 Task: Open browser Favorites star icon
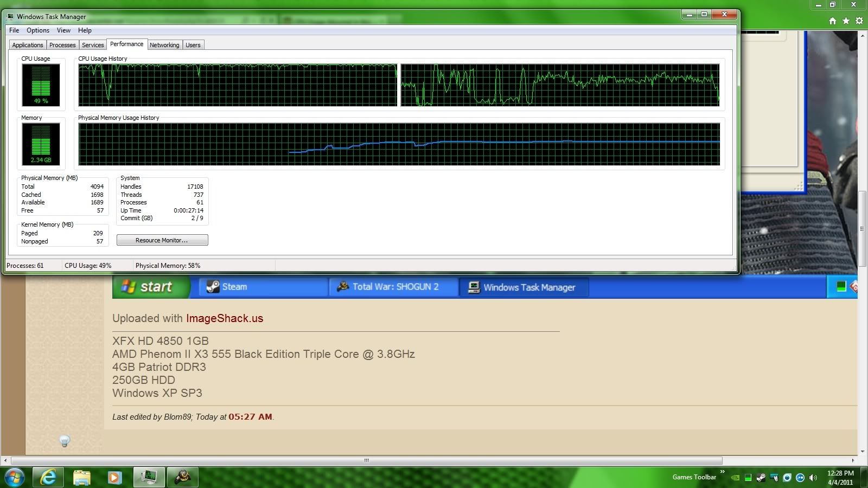pos(846,21)
